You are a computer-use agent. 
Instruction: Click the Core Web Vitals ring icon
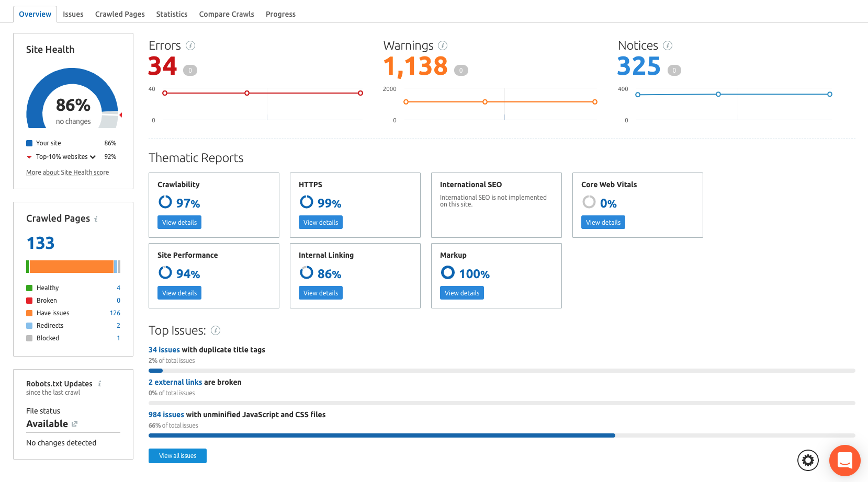coord(589,202)
